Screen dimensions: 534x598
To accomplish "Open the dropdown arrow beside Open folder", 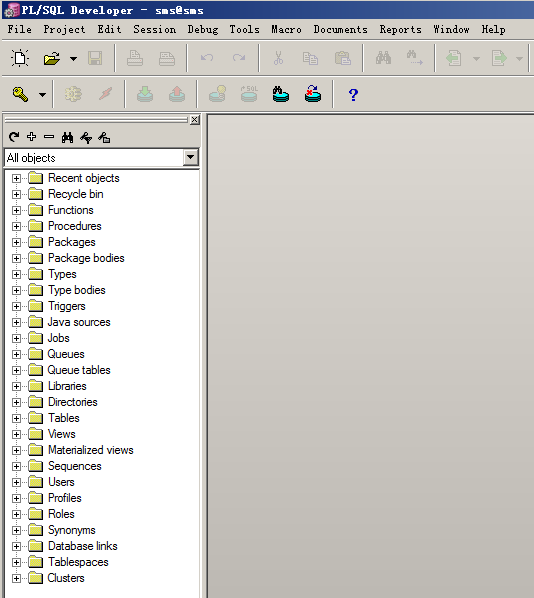I will tap(74, 59).
